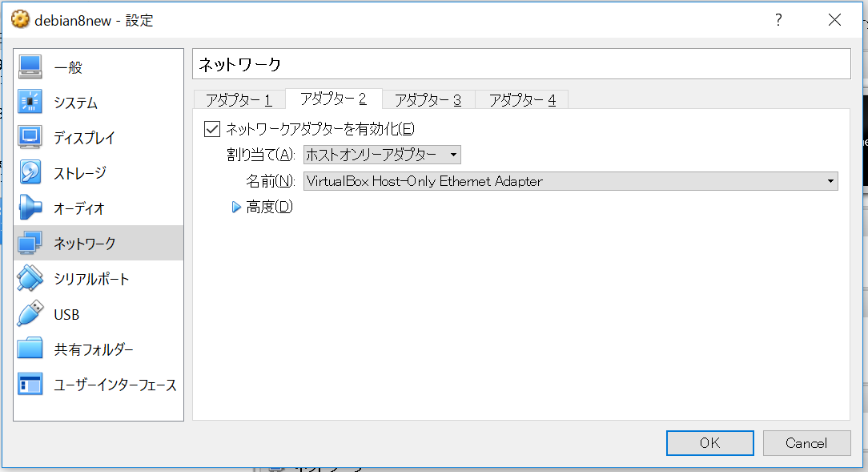Image resolution: width=868 pixels, height=472 pixels.
Task: Toggle the network adapter enable checkbox off
Action: (x=212, y=128)
